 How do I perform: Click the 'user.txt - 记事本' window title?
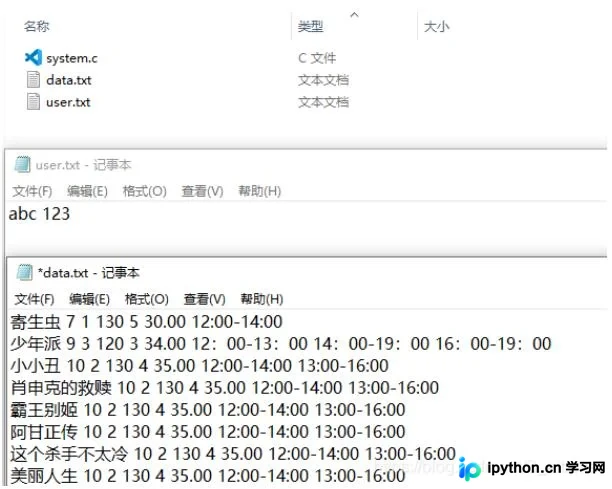[84, 165]
